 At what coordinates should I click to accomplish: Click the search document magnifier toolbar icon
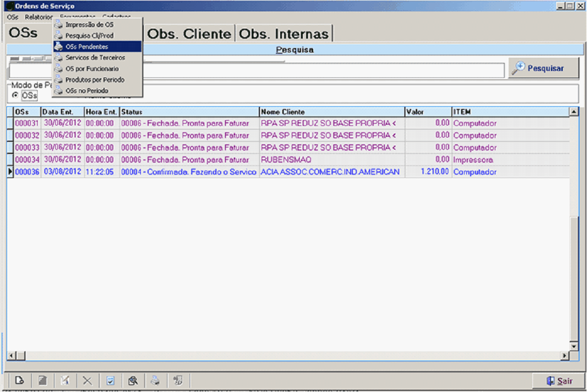[x=133, y=381]
